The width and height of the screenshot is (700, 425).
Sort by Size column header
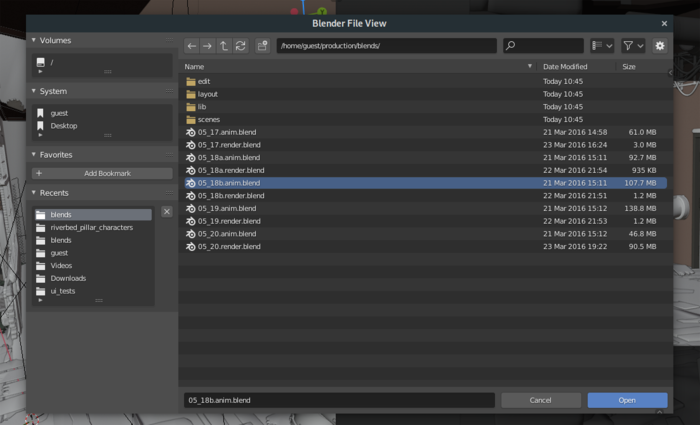[x=629, y=67]
